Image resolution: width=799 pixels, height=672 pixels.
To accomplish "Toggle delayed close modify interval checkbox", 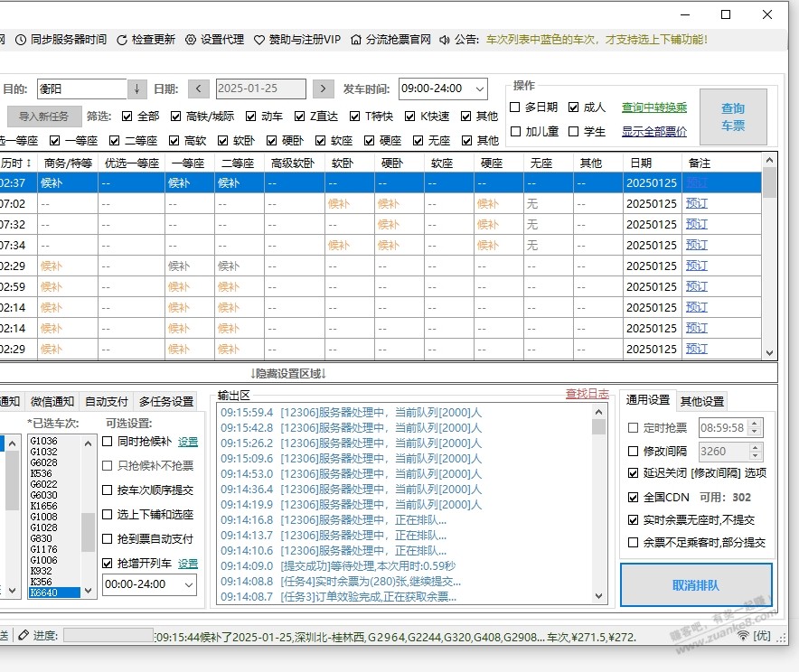I will [x=633, y=473].
